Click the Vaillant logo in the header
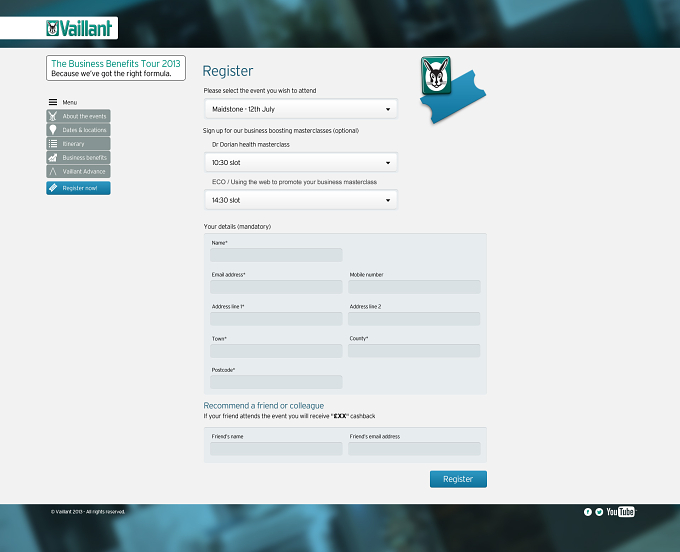 click(79, 28)
